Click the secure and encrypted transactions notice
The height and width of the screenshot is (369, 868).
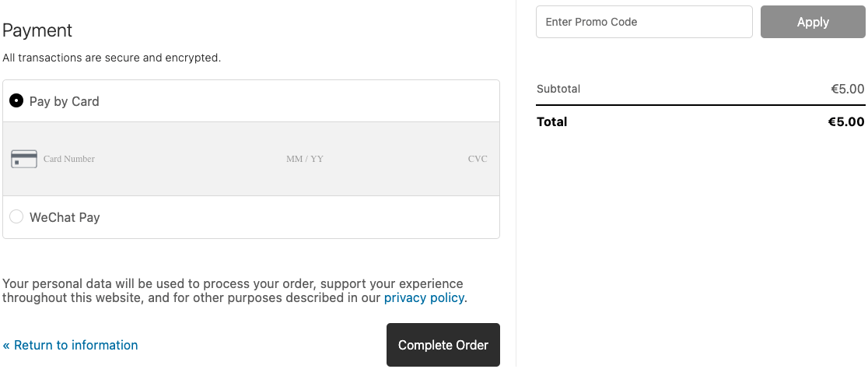(112, 58)
